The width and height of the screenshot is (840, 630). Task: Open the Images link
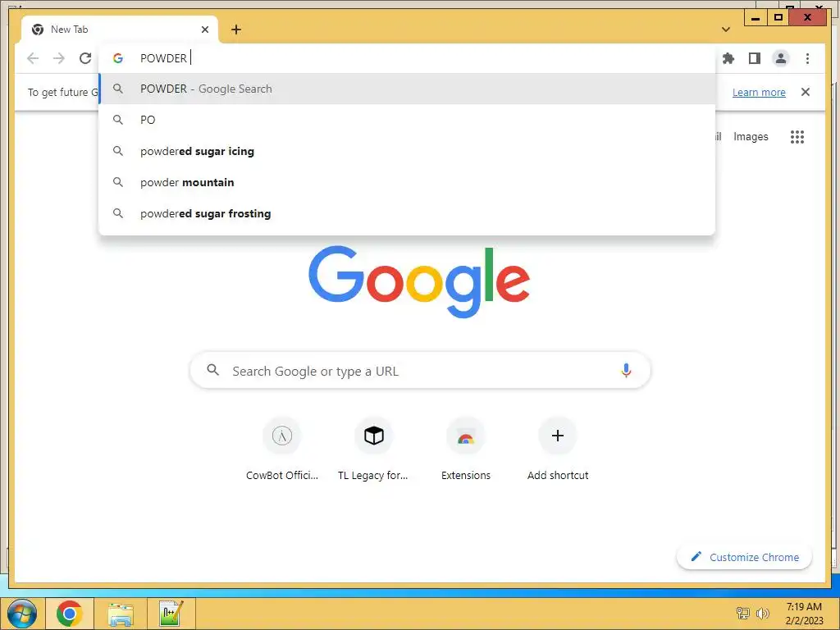click(751, 137)
